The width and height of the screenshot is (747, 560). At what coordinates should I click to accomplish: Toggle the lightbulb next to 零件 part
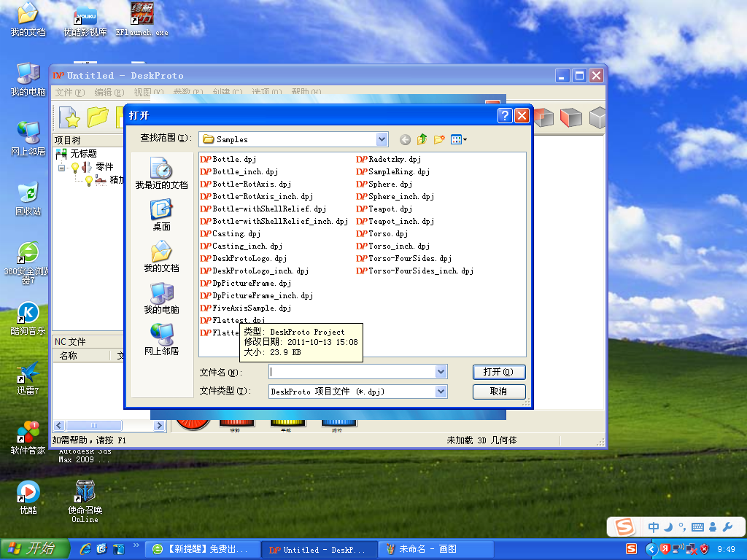click(x=75, y=167)
